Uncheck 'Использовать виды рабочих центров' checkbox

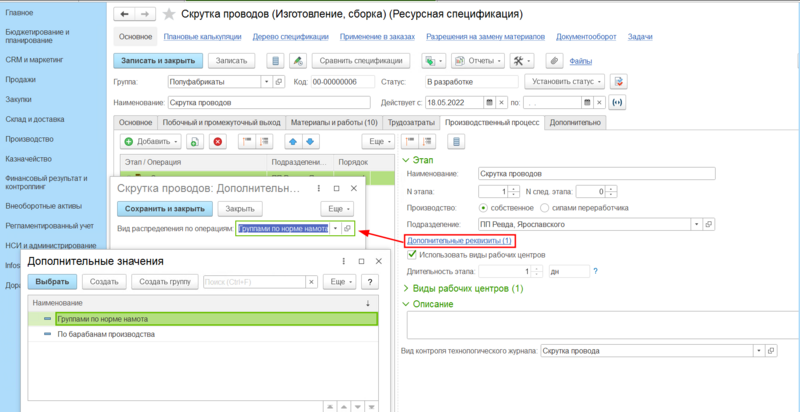pos(411,254)
